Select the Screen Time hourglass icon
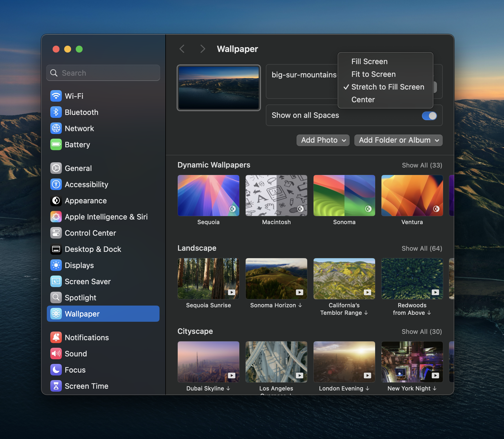The height and width of the screenshot is (439, 504). coord(56,386)
